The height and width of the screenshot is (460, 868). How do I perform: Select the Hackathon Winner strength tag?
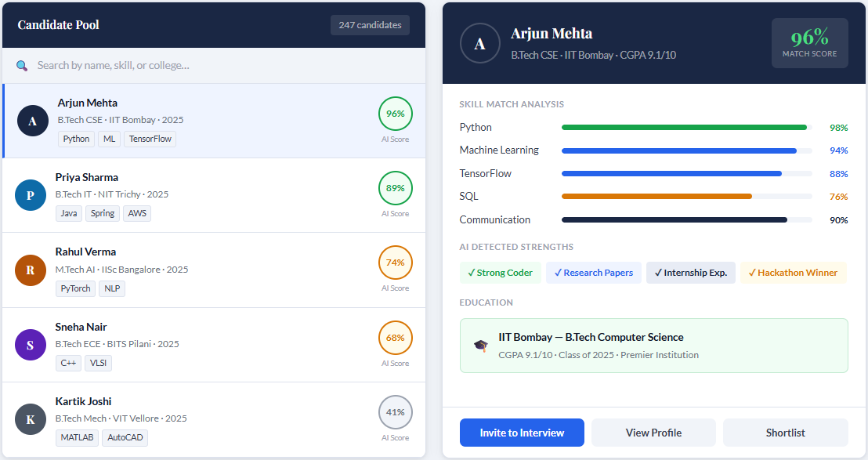[x=793, y=273]
